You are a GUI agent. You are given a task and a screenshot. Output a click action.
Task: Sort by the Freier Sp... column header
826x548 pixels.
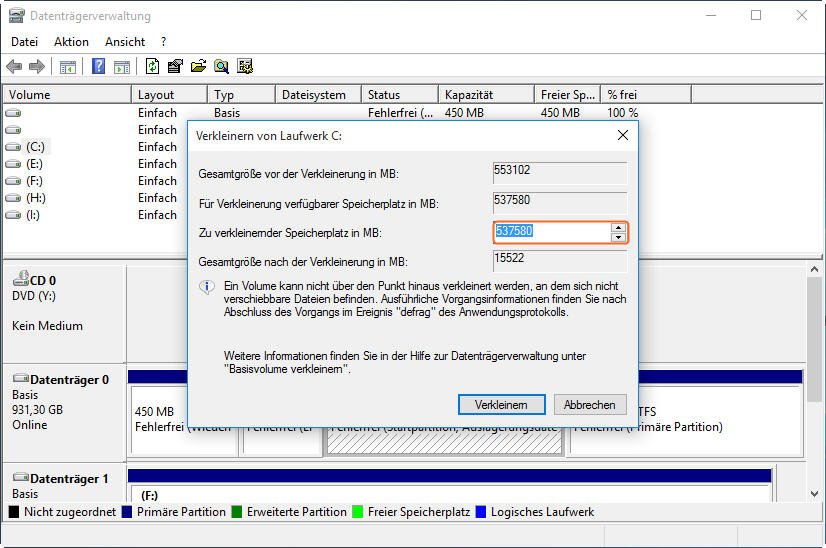click(567, 95)
